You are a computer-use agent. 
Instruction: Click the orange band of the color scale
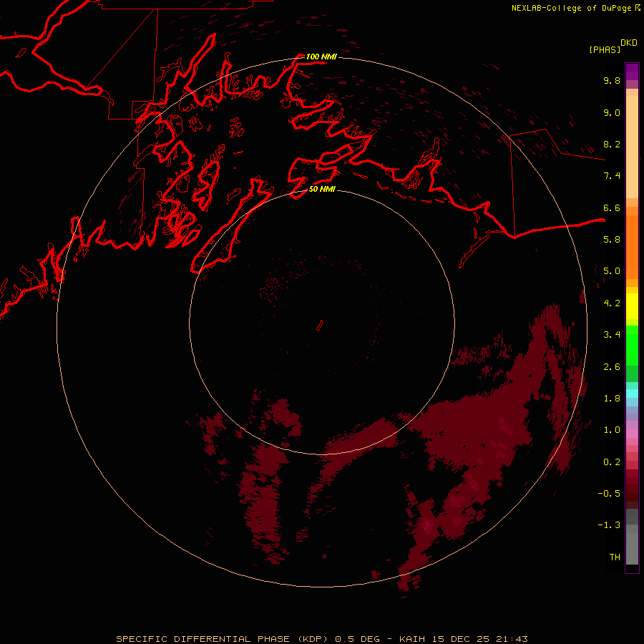632,247
